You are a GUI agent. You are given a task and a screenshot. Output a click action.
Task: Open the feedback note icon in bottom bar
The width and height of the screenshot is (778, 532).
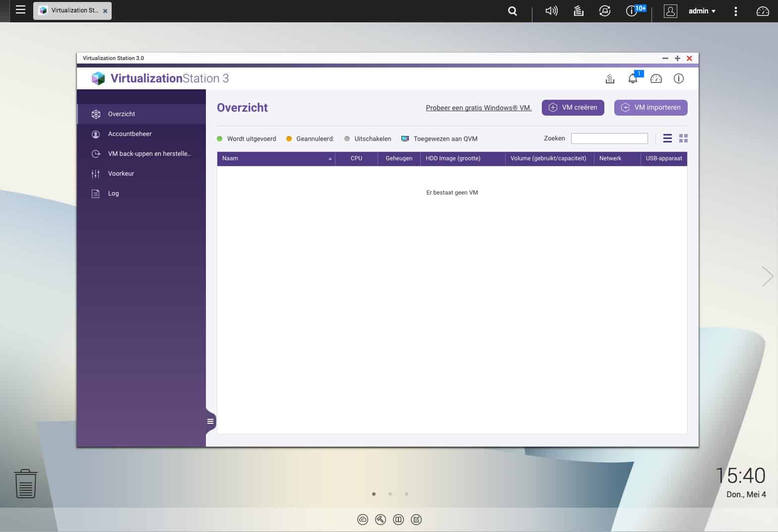[416, 520]
